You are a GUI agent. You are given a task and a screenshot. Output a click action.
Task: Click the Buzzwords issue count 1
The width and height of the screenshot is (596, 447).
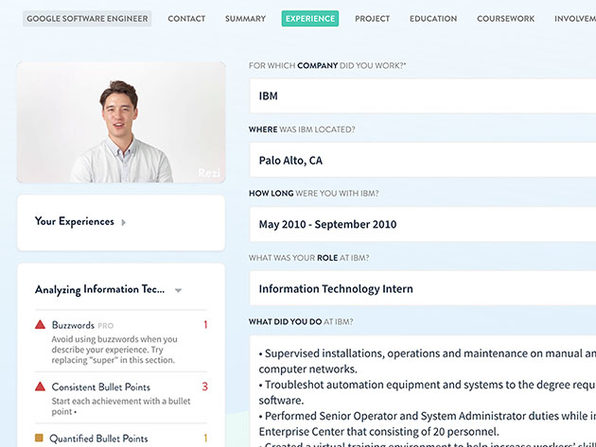[205, 325]
